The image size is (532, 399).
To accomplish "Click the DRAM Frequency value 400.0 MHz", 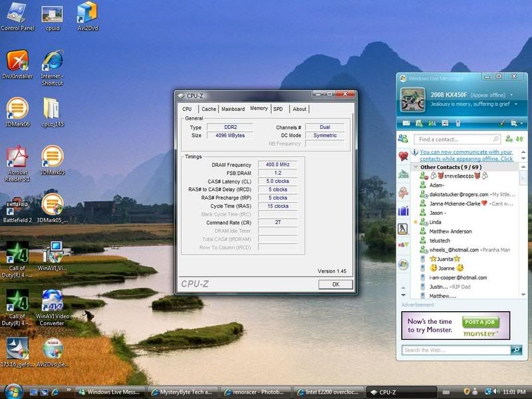I will (x=277, y=164).
